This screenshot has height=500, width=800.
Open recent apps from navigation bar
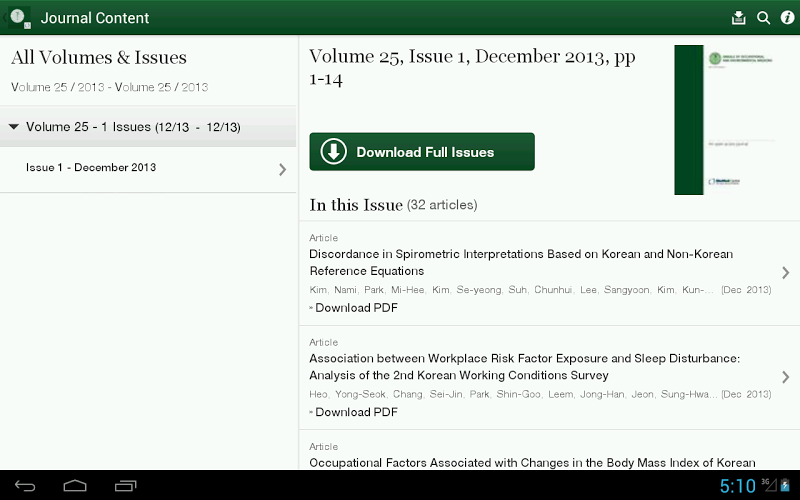click(126, 486)
